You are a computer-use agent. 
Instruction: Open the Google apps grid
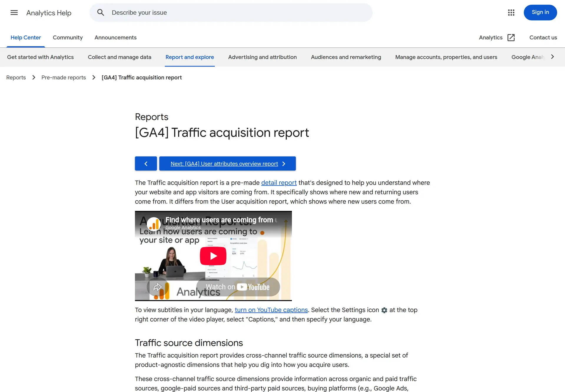point(511,12)
